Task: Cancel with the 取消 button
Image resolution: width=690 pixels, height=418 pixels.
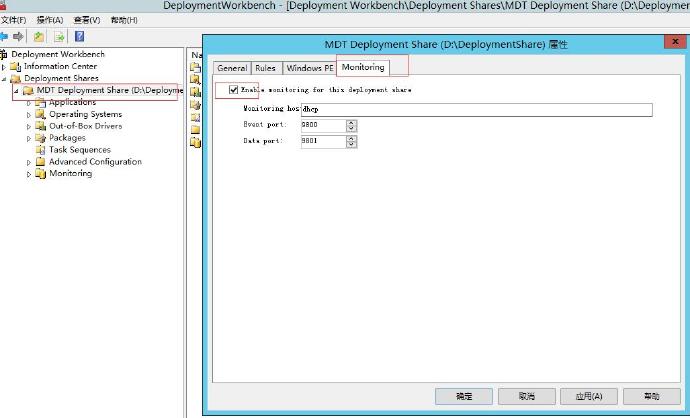Action: pos(527,396)
